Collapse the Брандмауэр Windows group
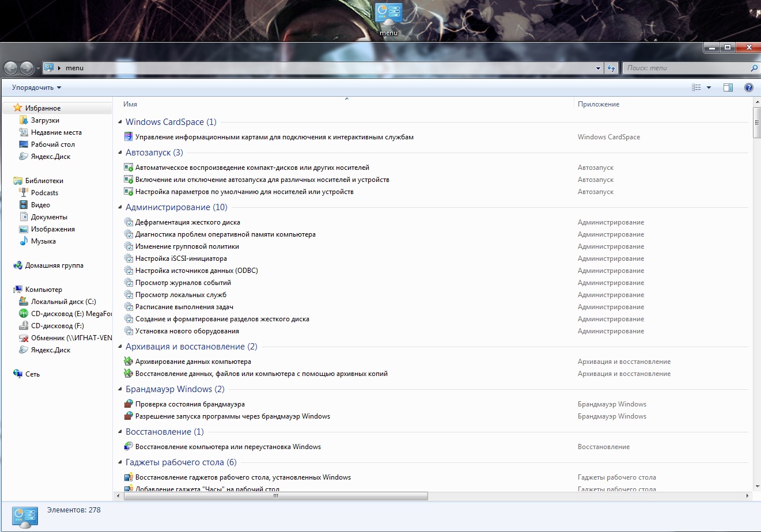Screen dimensions: 761x532 coord(120,389)
